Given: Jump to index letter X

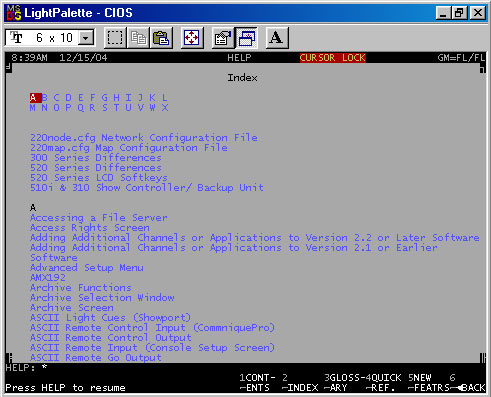Looking at the screenshot, I should (x=165, y=108).
